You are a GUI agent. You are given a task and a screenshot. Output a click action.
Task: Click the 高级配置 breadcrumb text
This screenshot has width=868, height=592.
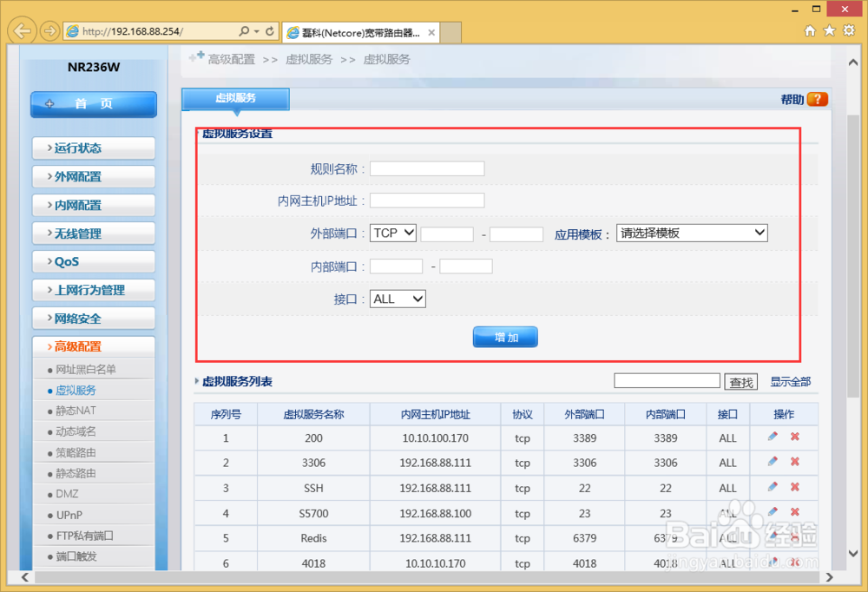(x=232, y=59)
